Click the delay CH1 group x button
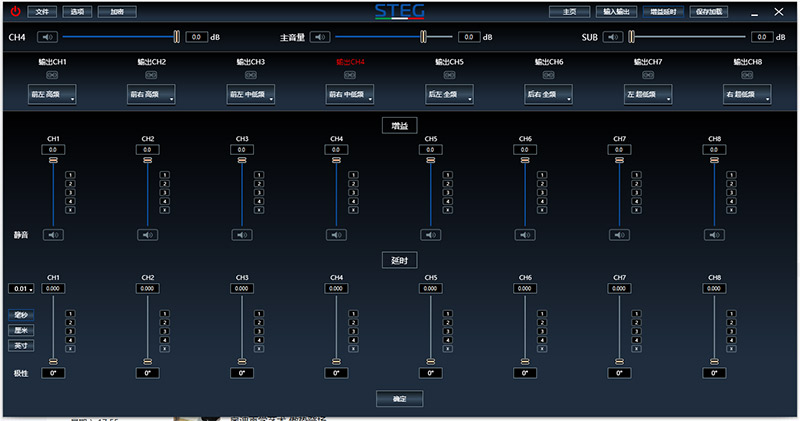The image size is (800, 421). 70,349
